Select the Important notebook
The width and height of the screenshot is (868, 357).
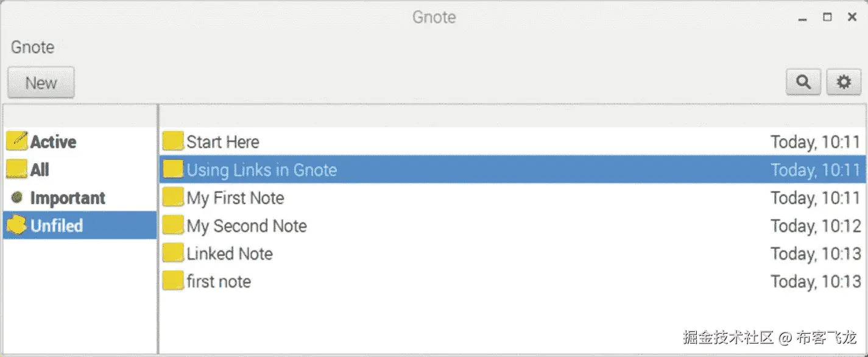[x=68, y=198]
